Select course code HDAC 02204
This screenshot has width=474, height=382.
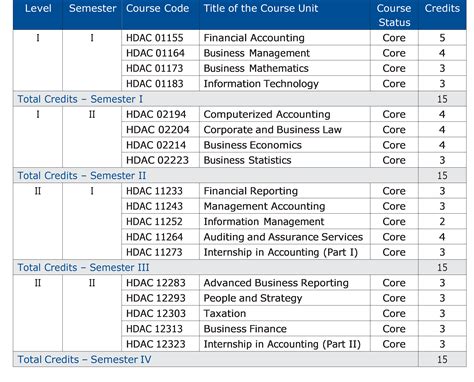pos(158,130)
